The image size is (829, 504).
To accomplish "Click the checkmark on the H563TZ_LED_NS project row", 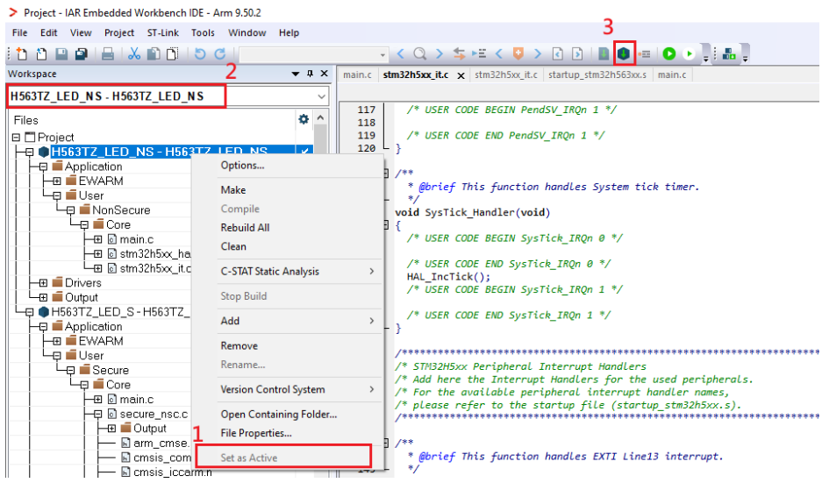I will (305, 151).
